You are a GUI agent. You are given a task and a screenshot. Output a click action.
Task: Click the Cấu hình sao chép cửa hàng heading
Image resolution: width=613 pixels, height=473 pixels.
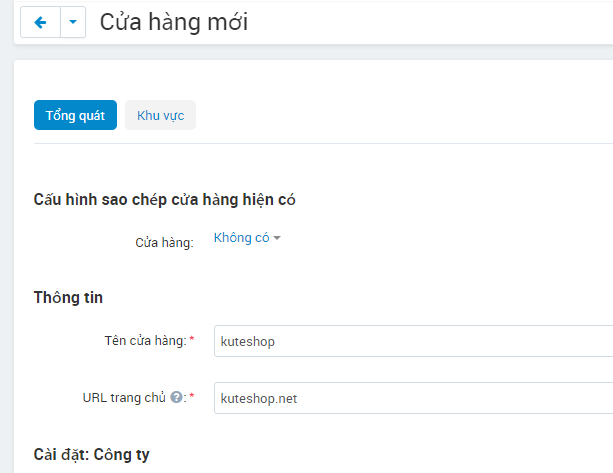(x=164, y=199)
